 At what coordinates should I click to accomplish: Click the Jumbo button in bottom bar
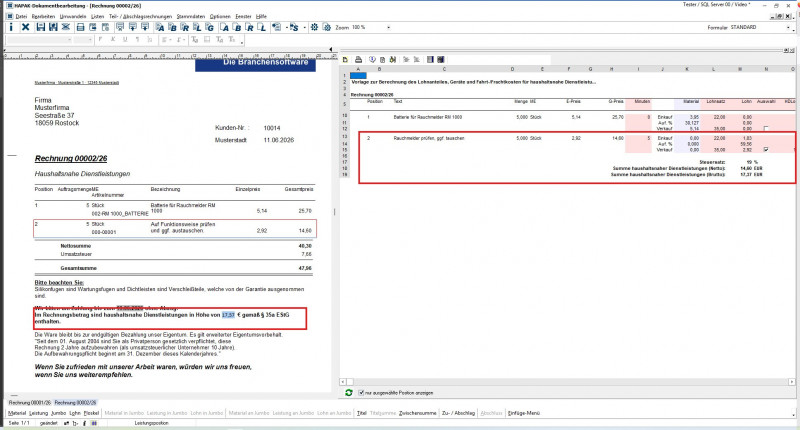[59, 413]
